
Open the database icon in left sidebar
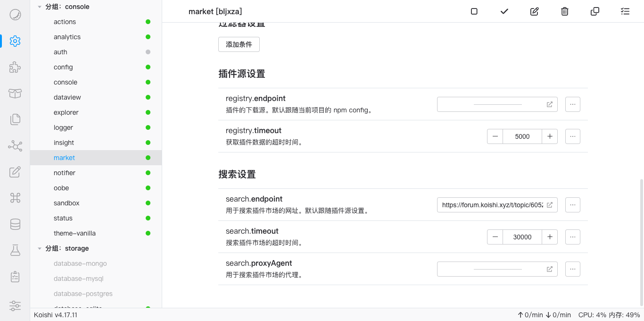point(15,224)
